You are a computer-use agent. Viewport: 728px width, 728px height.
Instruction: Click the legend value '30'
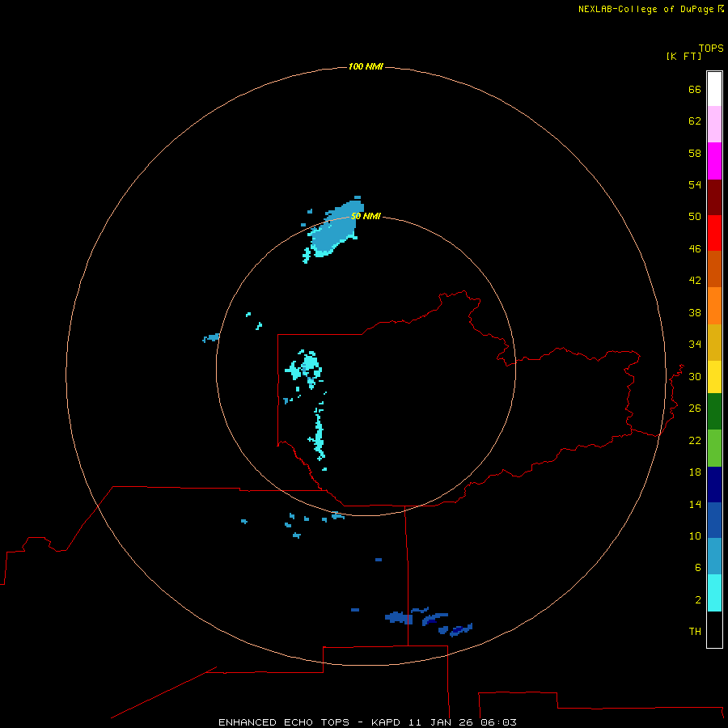tap(695, 376)
